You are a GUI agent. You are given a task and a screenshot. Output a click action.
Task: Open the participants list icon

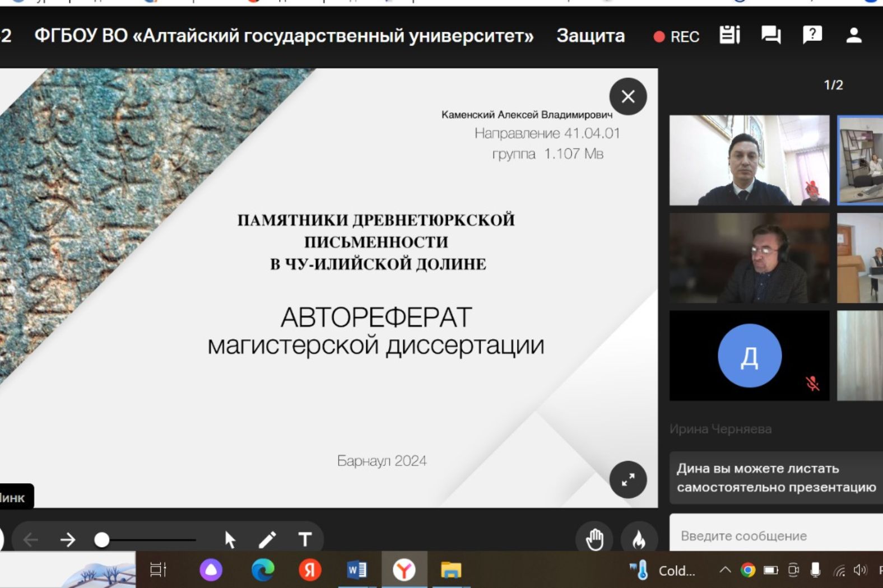(x=853, y=36)
